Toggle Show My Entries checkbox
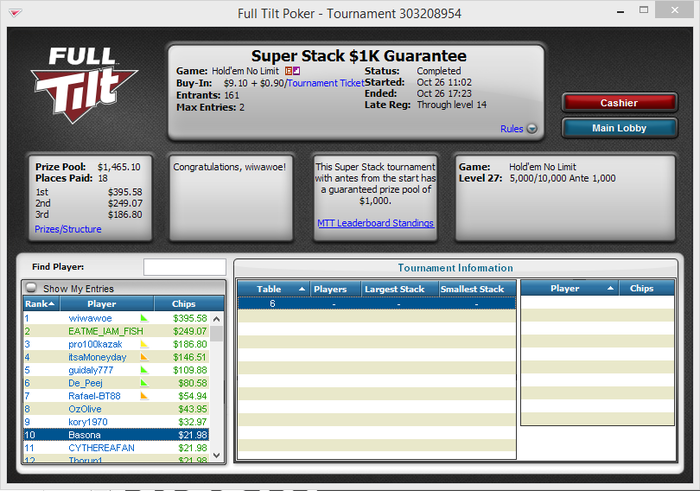Image resolution: width=700 pixels, height=491 pixels. tap(31, 287)
